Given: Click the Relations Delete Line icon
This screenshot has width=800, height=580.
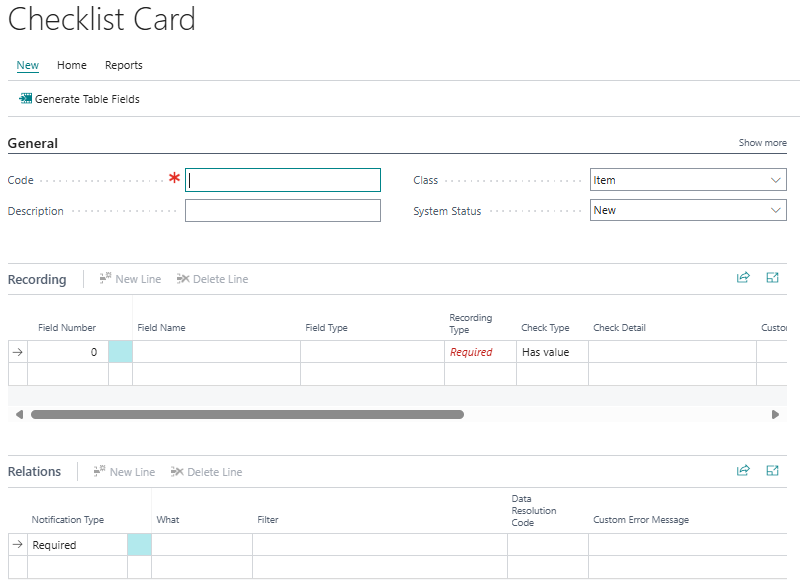Looking at the screenshot, I should coord(177,471).
